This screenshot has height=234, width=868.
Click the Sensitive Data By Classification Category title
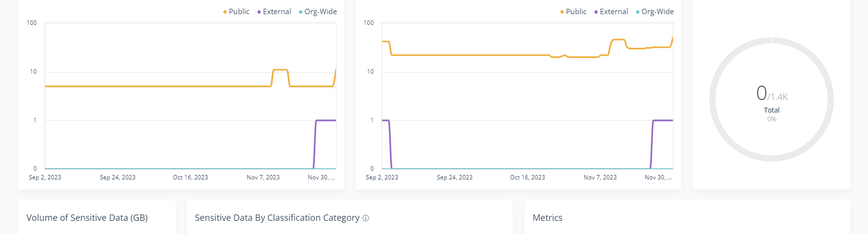click(x=277, y=218)
